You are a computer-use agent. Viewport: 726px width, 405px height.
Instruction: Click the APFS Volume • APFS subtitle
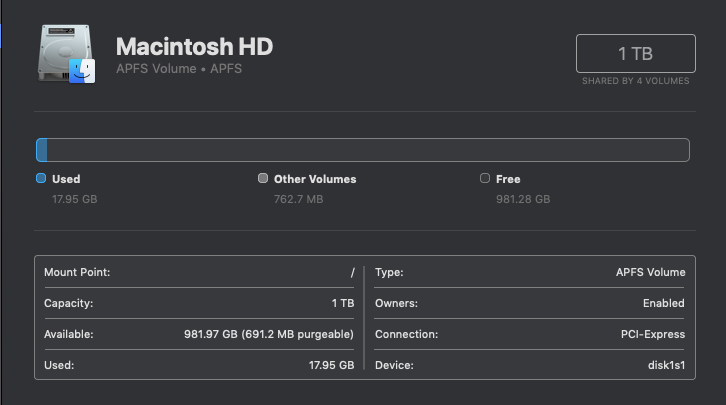(x=179, y=69)
